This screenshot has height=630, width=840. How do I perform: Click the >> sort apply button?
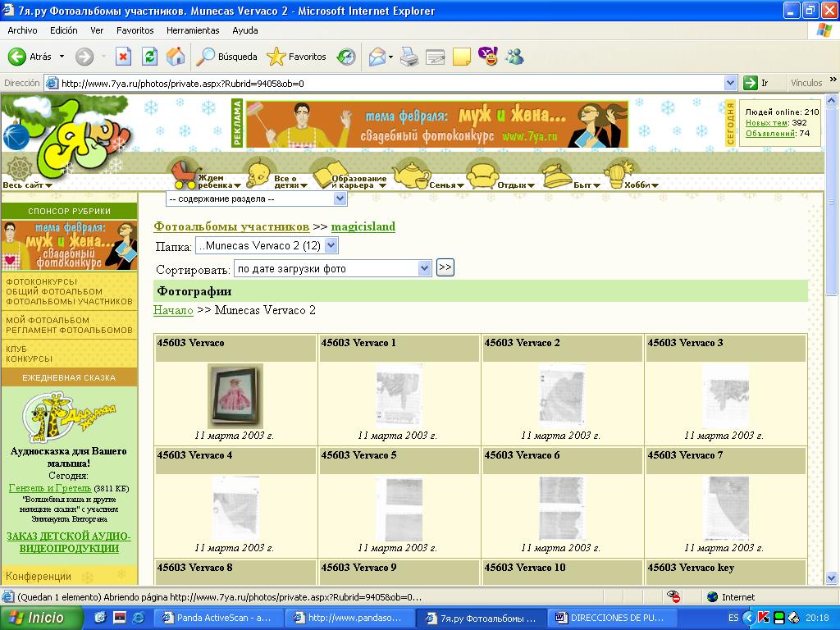coord(445,267)
